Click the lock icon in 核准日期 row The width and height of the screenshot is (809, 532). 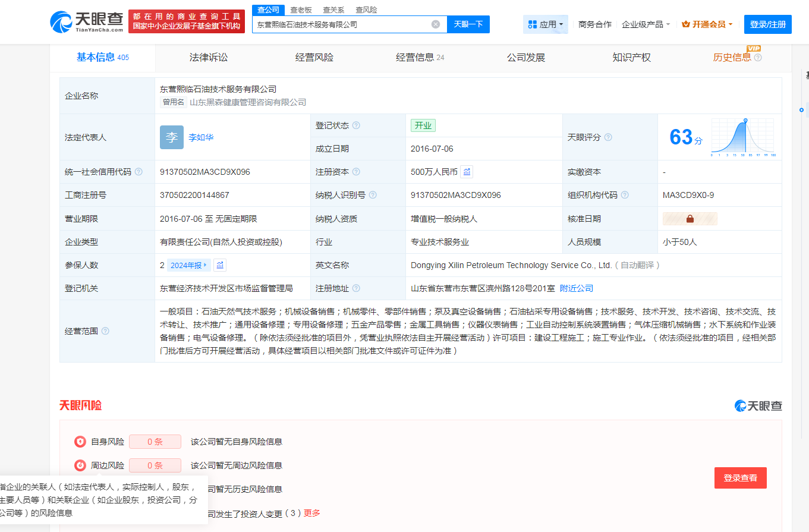(x=690, y=219)
